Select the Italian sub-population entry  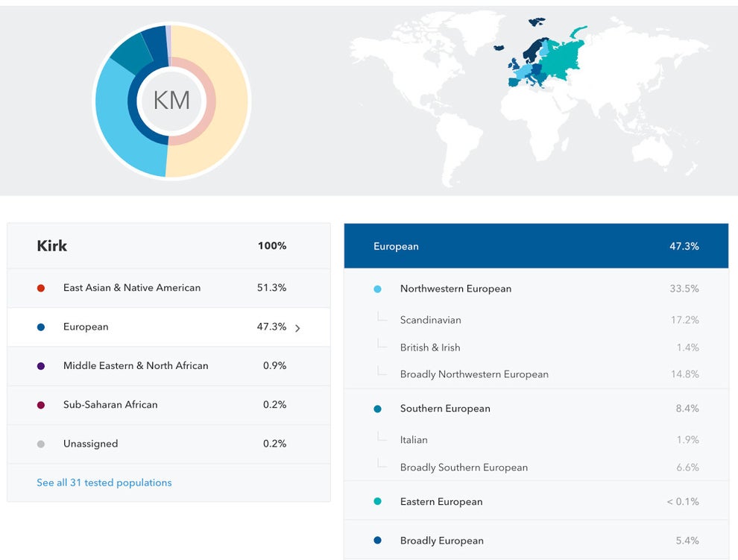(x=414, y=440)
